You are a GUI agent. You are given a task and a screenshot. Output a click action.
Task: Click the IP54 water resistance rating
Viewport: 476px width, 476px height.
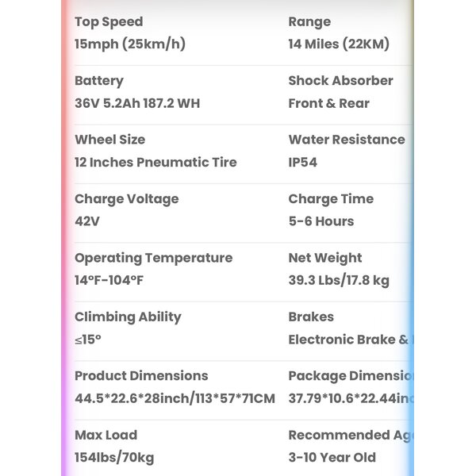point(306,162)
